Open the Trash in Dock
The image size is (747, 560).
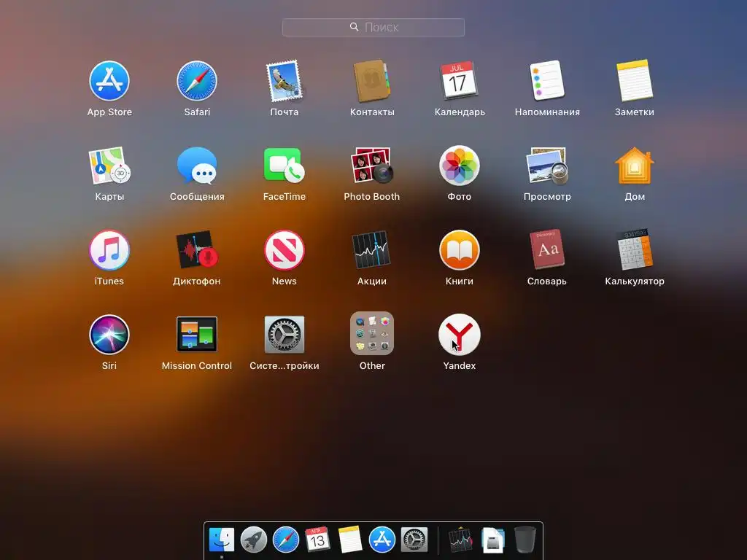coord(525,540)
